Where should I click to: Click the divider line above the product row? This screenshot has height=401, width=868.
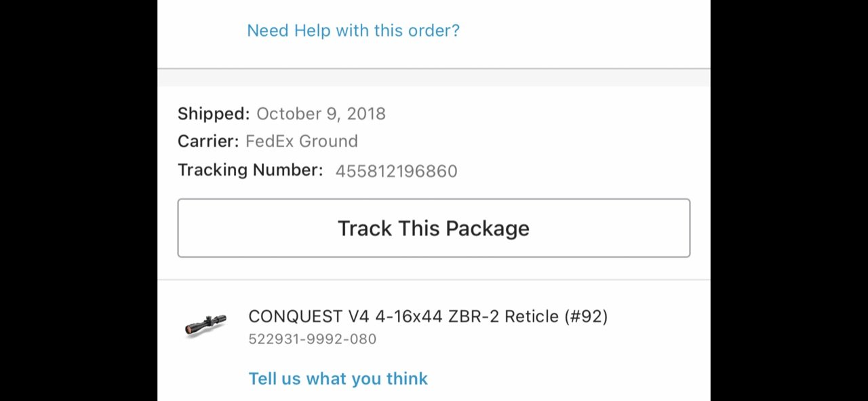(434, 280)
